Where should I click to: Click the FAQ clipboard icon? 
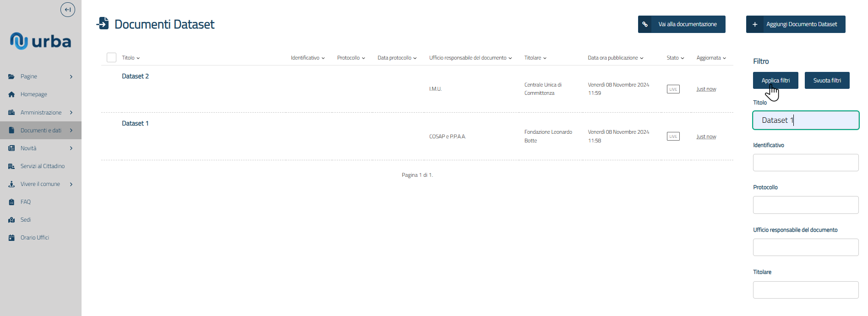coord(11,202)
